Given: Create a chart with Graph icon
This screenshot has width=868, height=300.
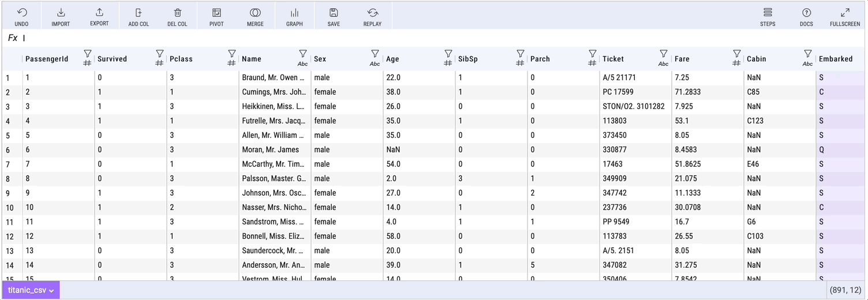Looking at the screenshot, I should pyautogui.click(x=294, y=13).
